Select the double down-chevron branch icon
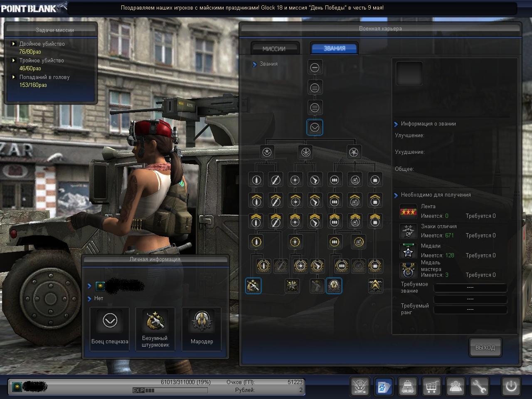 pos(305,152)
